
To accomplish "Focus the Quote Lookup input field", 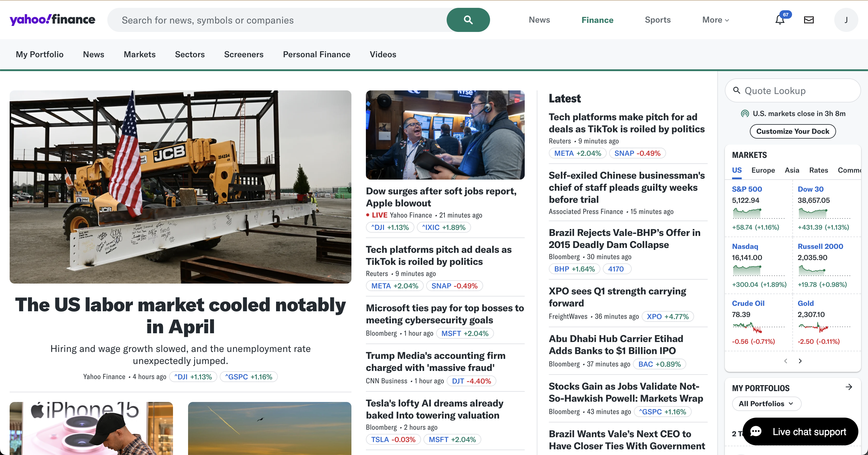I will click(793, 90).
